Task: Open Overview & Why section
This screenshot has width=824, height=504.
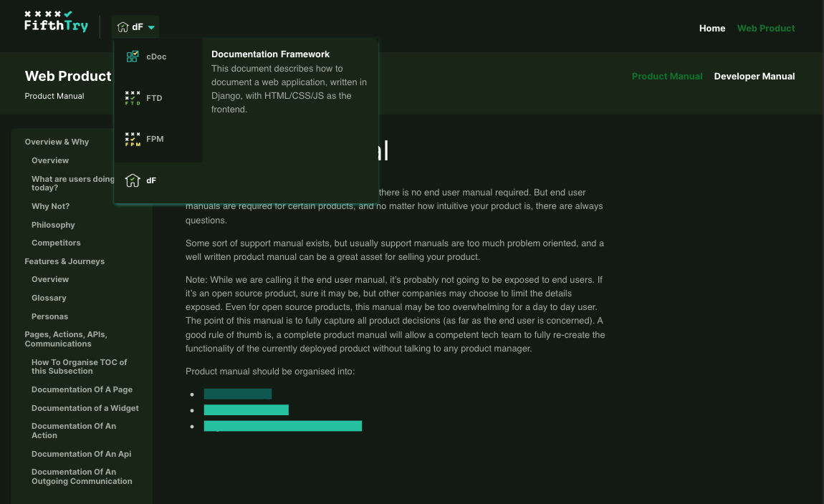Action: 57,142
